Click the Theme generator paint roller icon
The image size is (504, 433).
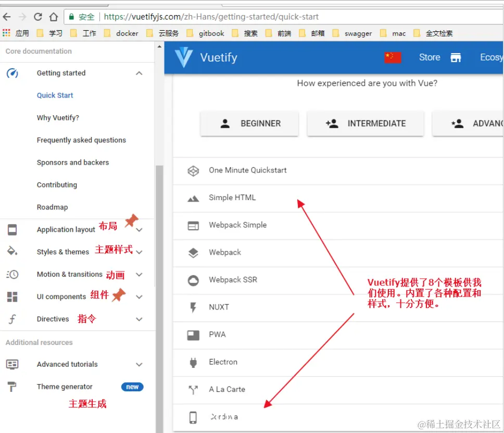click(12, 387)
